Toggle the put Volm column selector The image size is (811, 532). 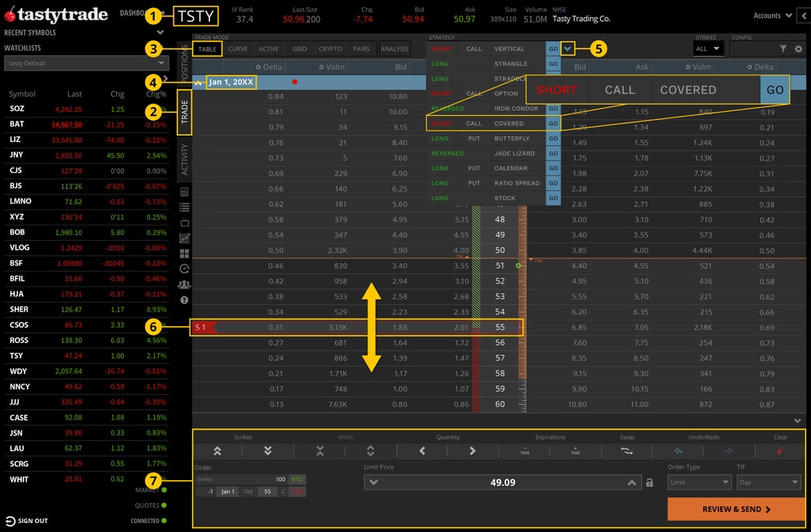(688, 67)
